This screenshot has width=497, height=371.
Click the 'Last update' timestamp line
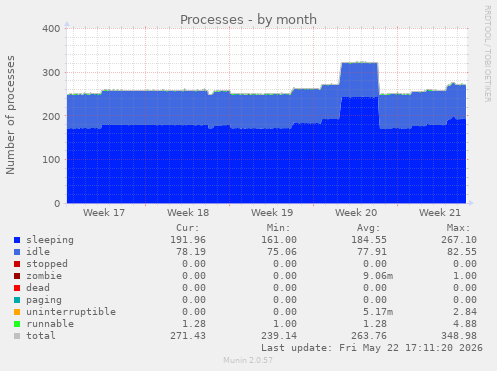point(372,348)
